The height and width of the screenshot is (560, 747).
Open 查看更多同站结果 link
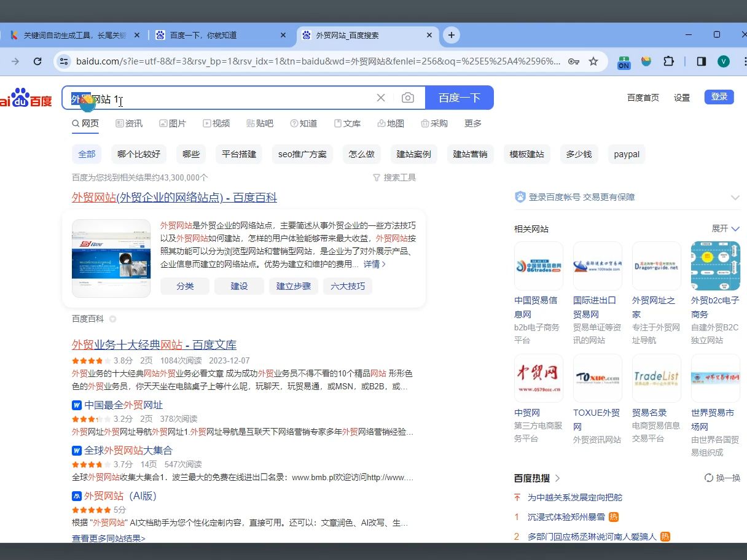coord(109,539)
